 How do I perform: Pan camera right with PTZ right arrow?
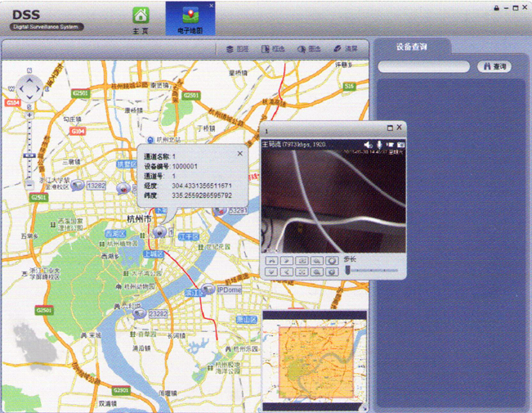(287, 261)
